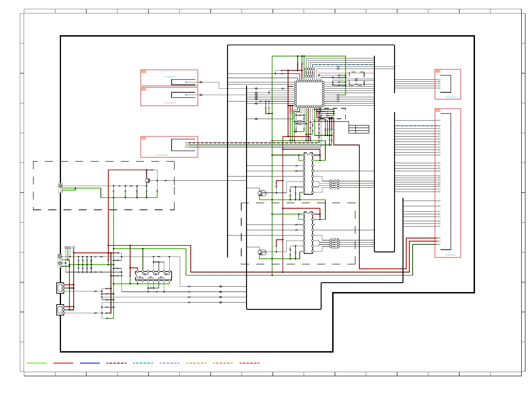This screenshot has width=532, height=395.
Task: Select the purple dashed legend line
Action: 170,363
